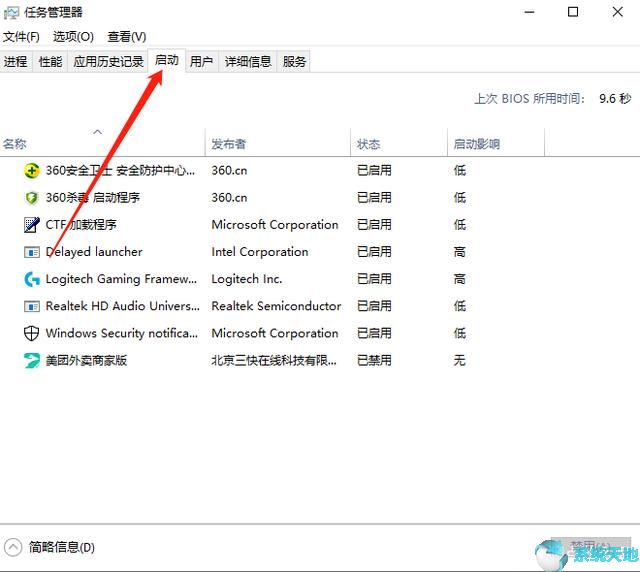The image size is (640, 572).
Task: Minimize the Task Manager window
Action: [529, 12]
